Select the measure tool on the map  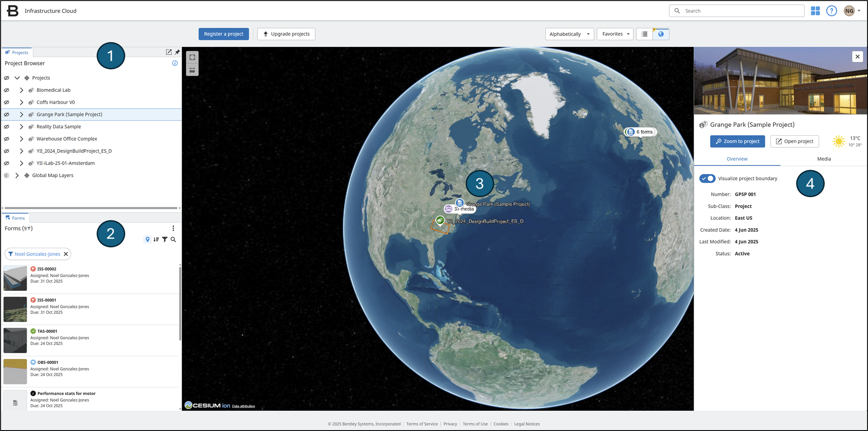pyautogui.click(x=192, y=69)
